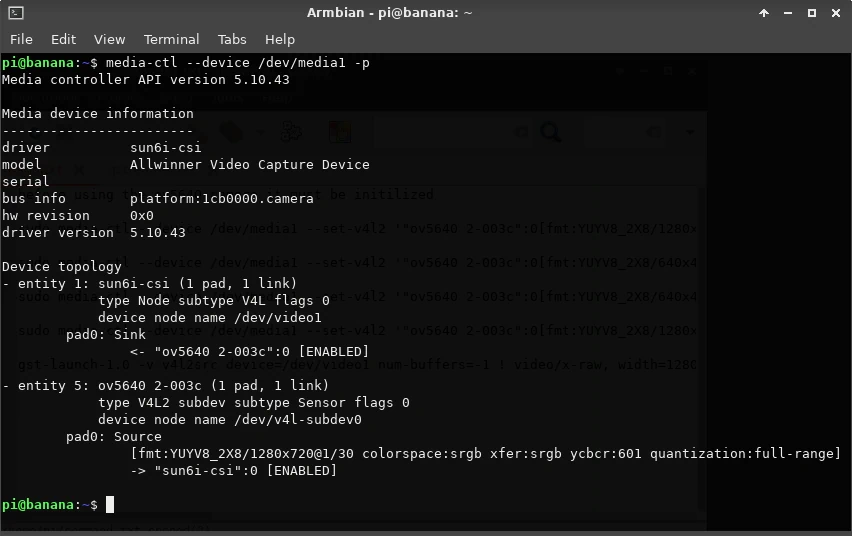Click the 'pad0: Sink' line
Screen dimensions: 852x536
[106, 335]
